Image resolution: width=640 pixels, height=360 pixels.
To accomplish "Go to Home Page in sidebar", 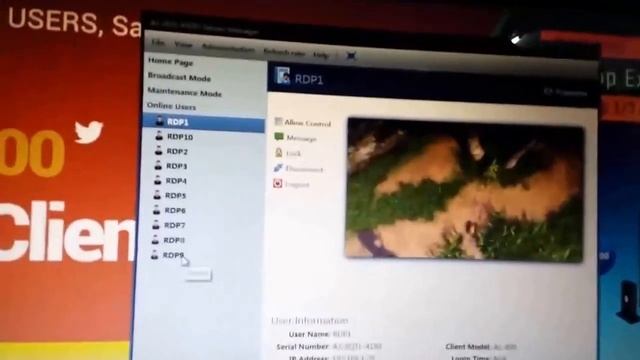I will 171,62.
